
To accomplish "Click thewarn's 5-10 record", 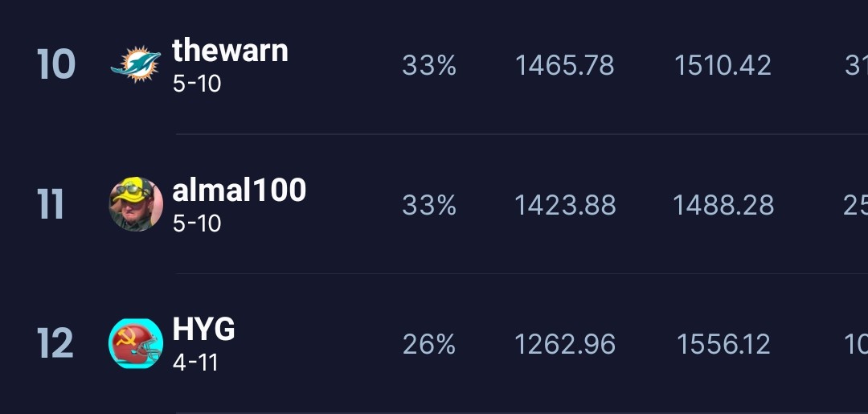I will click(x=197, y=84).
